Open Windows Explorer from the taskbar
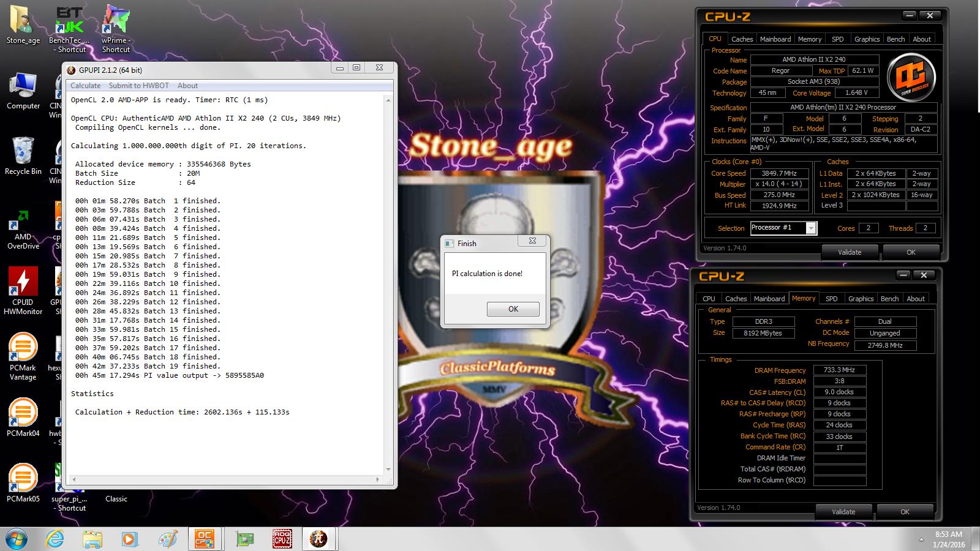The height and width of the screenshot is (551, 980). [x=92, y=539]
